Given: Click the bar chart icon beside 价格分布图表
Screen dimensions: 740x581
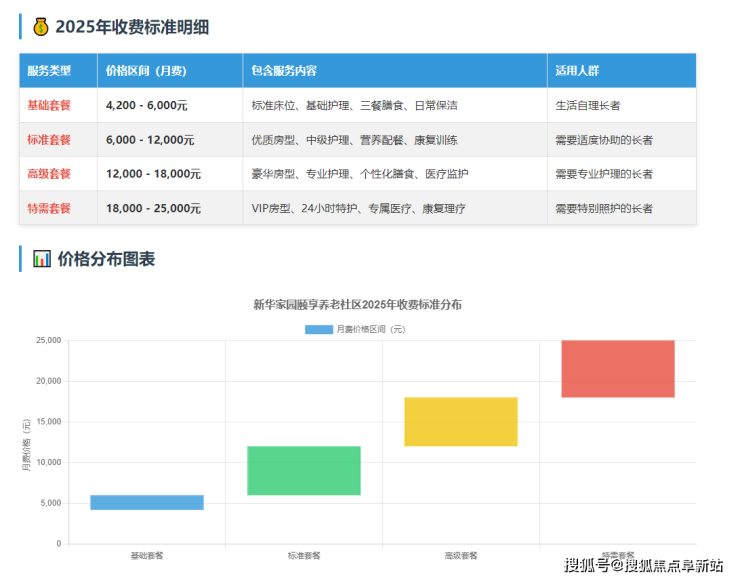Looking at the screenshot, I should pos(42,259).
